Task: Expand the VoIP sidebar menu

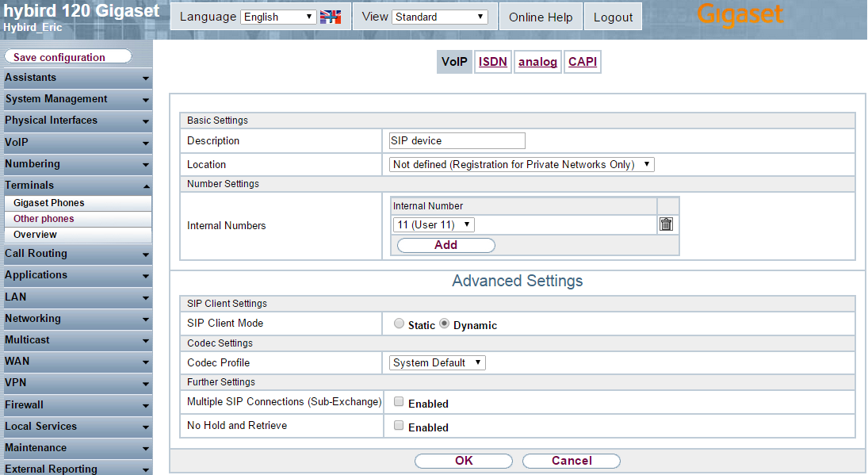Action: [77, 143]
